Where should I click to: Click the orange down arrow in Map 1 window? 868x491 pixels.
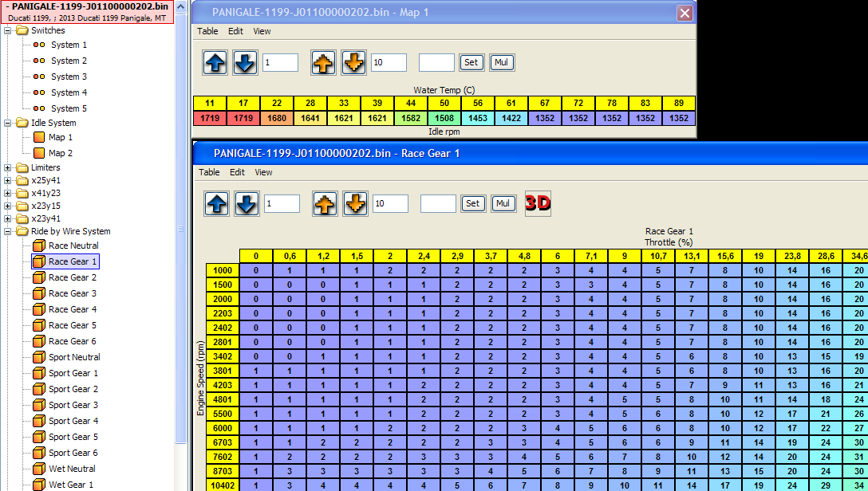pyautogui.click(x=354, y=62)
